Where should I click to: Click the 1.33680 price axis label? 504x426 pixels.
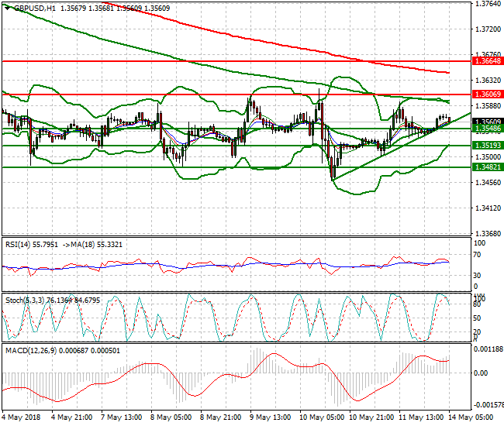[488, 233]
